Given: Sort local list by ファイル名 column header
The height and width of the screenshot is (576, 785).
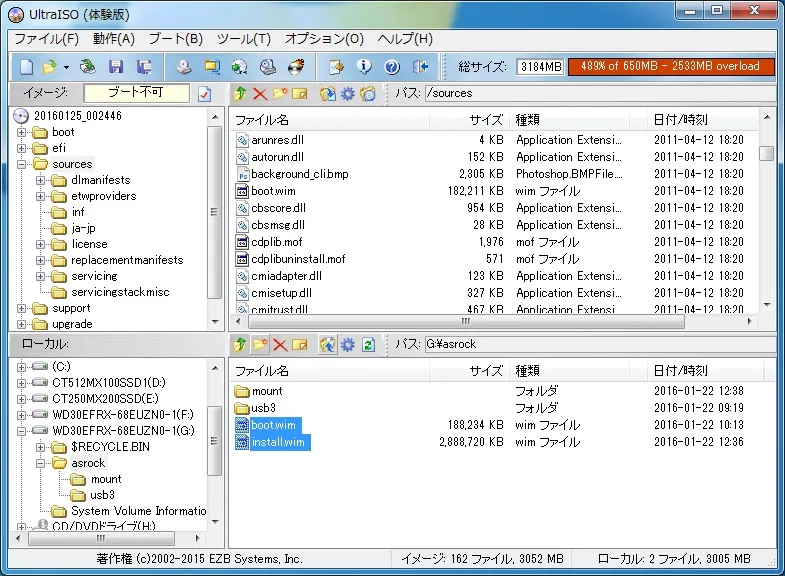Looking at the screenshot, I should click(330, 371).
